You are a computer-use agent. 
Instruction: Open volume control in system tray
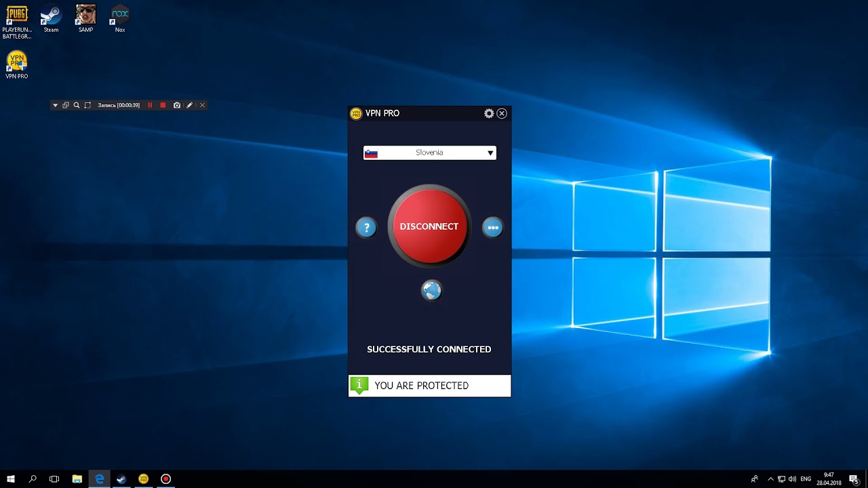pyautogui.click(x=792, y=479)
